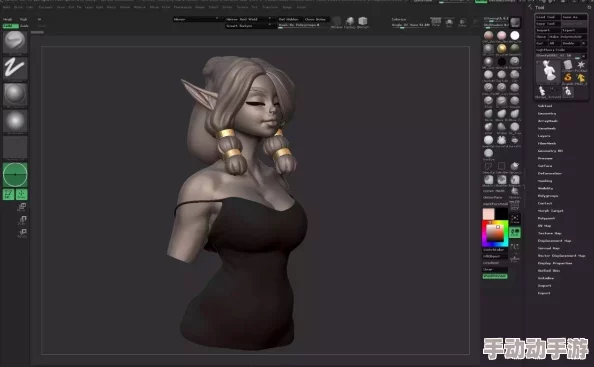Click the gray sphere icon in the top shelf
The width and height of the screenshot is (594, 367).
(x=336, y=22)
